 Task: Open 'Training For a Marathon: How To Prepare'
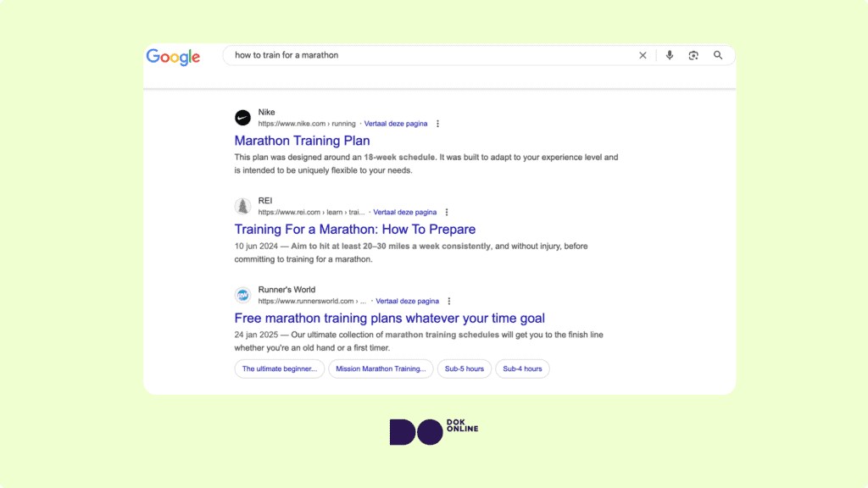point(355,229)
